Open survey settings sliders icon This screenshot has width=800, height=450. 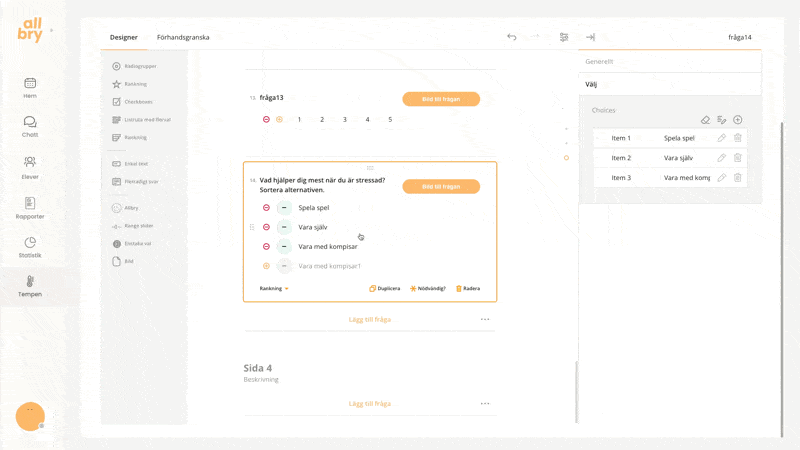pos(564,37)
